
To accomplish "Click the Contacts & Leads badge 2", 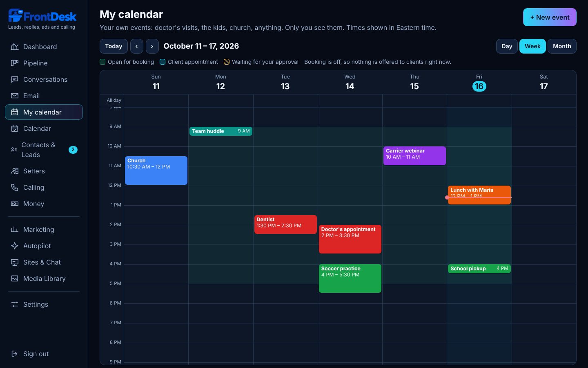I will coord(73,150).
